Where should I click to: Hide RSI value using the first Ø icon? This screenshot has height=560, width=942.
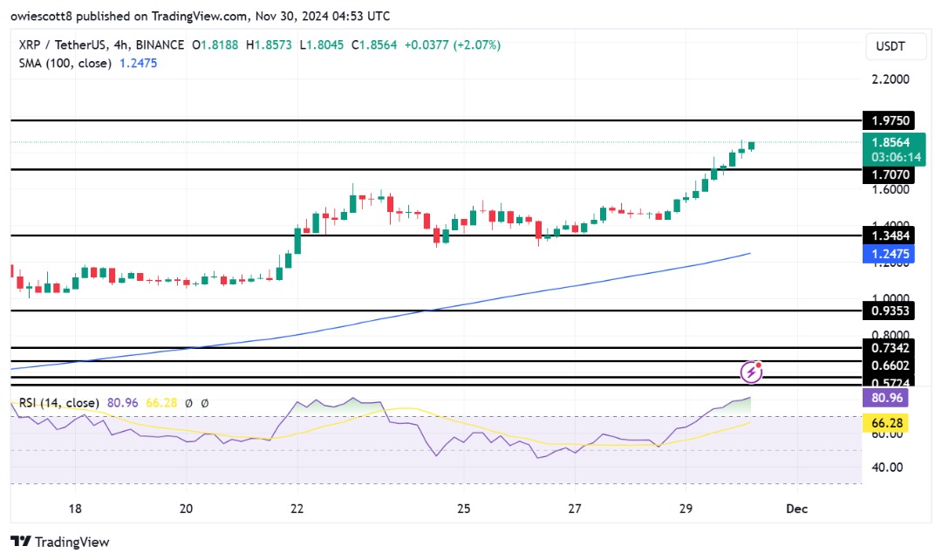click(190, 403)
